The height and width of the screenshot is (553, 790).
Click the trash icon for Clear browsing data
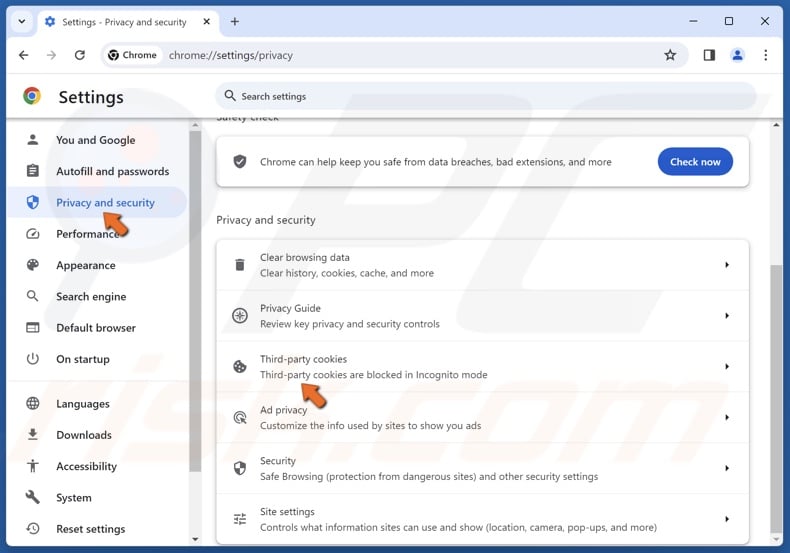click(240, 264)
